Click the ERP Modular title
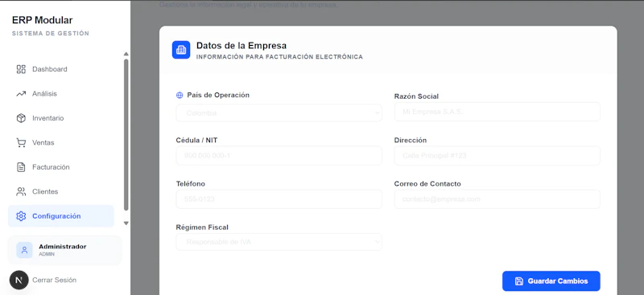This screenshot has width=644, height=295. click(x=43, y=20)
